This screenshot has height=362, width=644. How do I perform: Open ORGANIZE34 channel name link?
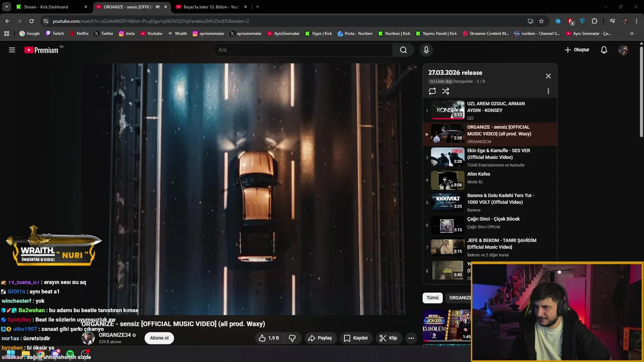coord(115,335)
